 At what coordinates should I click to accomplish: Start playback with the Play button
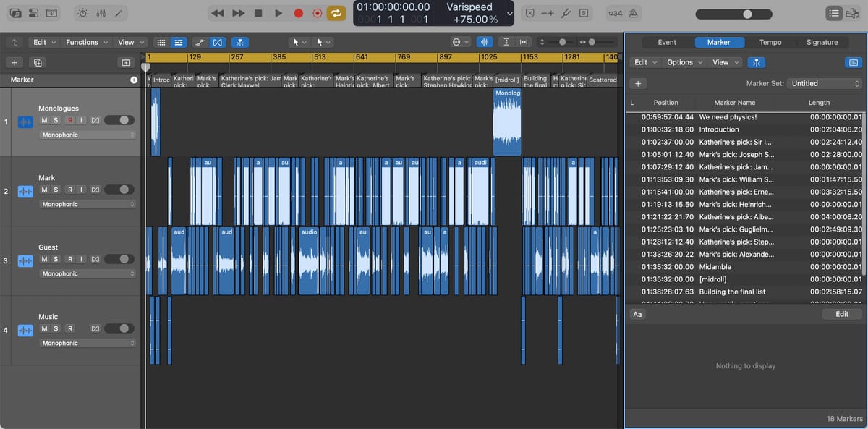coord(278,13)
